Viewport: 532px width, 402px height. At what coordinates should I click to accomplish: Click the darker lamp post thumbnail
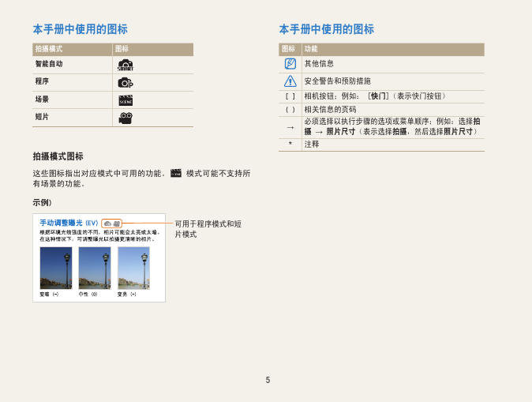click(56, 268)
